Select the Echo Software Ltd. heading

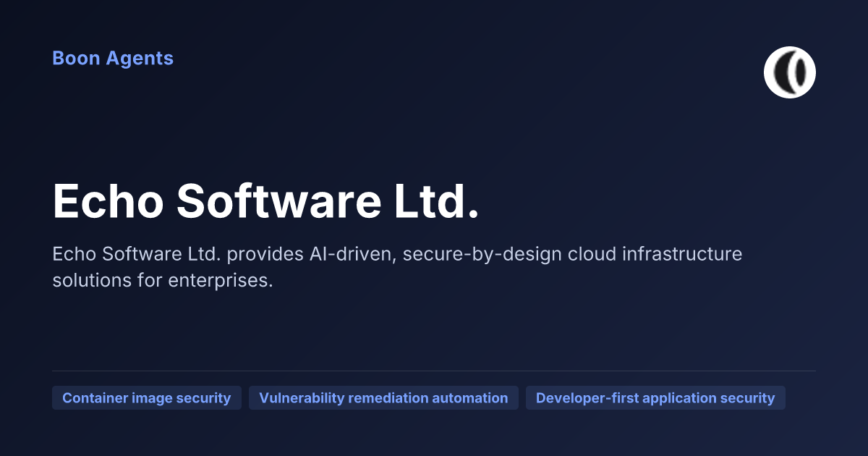pos(265,200)
